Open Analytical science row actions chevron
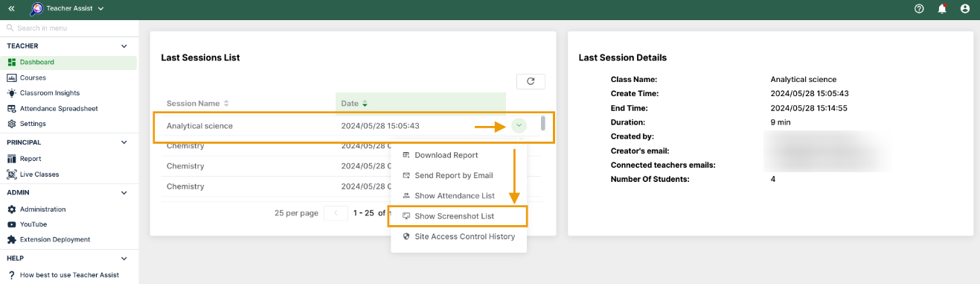The height and width of the screenshot is (284, 980). coord(519,126)
